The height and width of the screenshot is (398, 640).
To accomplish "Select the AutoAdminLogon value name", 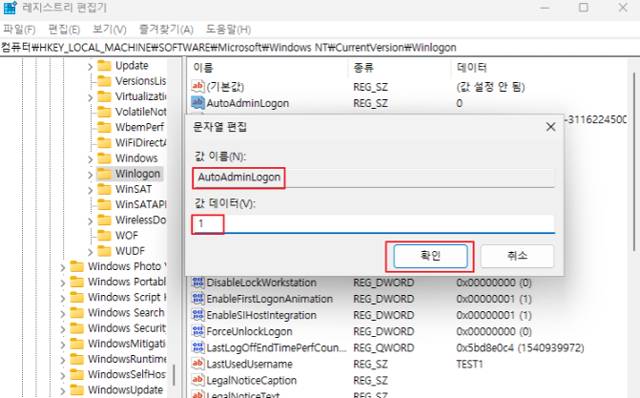I will click(247, 103).
